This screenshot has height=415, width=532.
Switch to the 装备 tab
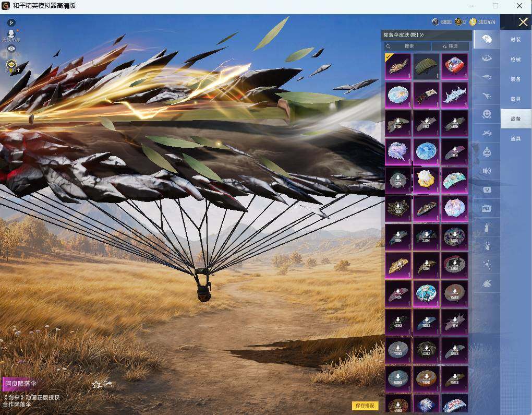coord(516,79)
